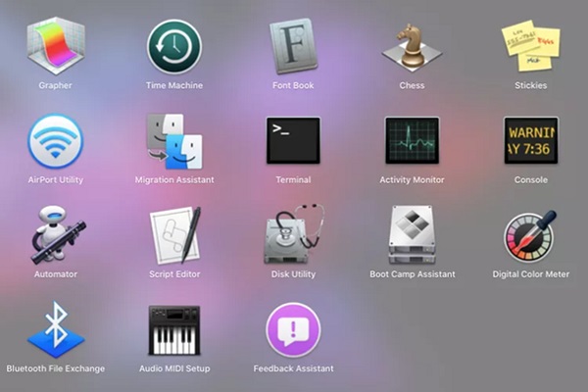Open the Grapher app icon
The width and height of the screenshot is (588, 392).
[x=55, y=46]
